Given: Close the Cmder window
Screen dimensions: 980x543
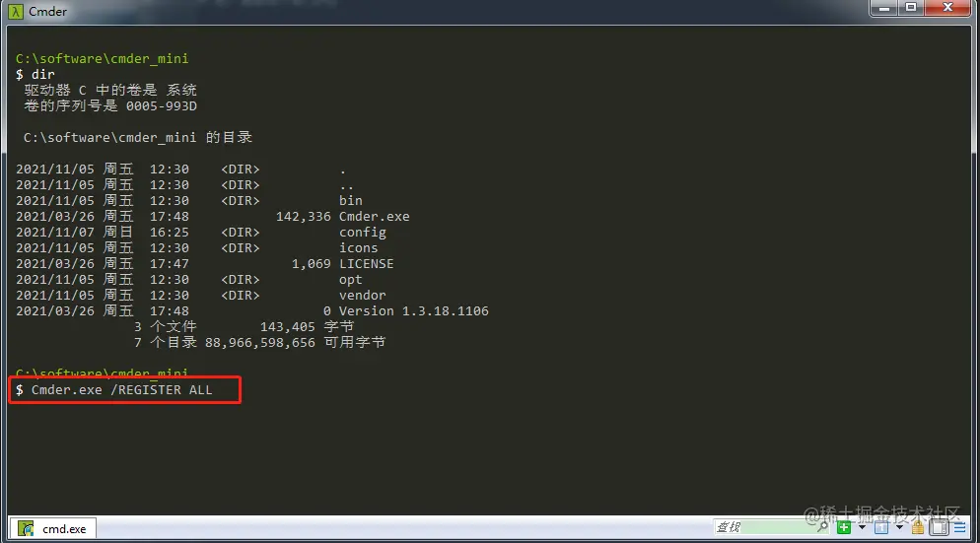Looking at the screenshot, I should coord(947,8).
